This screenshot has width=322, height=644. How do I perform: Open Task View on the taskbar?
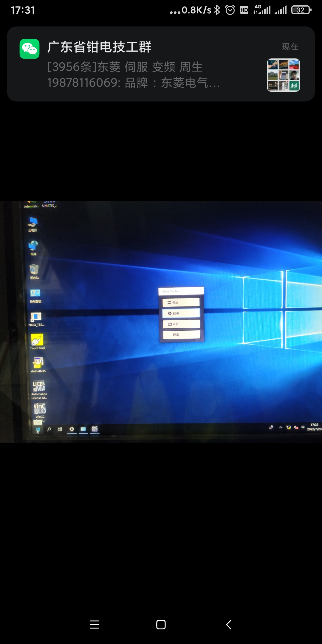[x=60, y=429]
